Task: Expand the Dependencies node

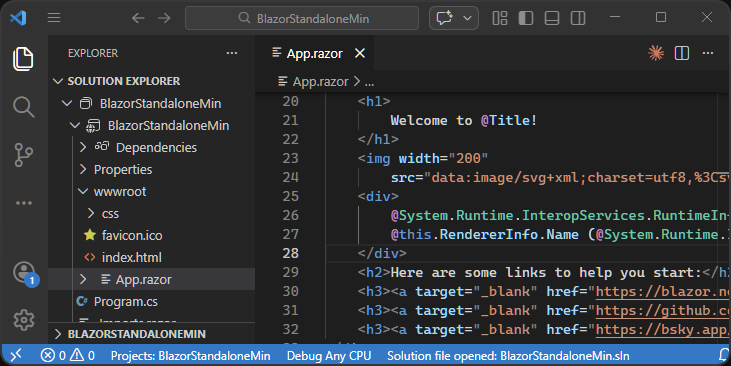Action: click(83, 147)
